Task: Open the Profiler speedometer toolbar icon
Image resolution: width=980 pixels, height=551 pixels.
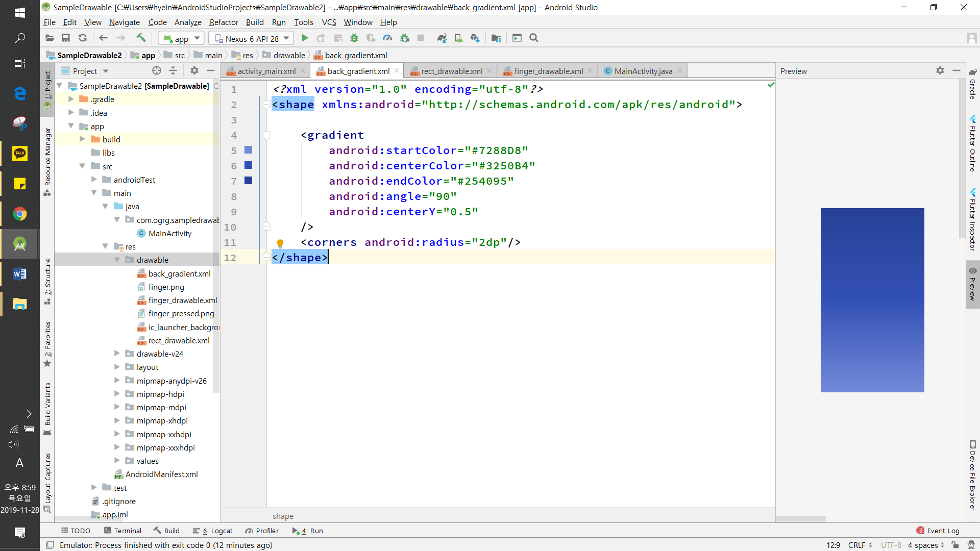Action: [388, 38]
